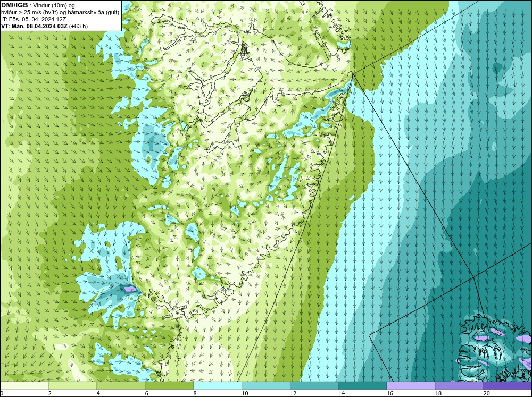
Task: Click the 10–12 m/s light teal swatch
Action: (265, 386)
